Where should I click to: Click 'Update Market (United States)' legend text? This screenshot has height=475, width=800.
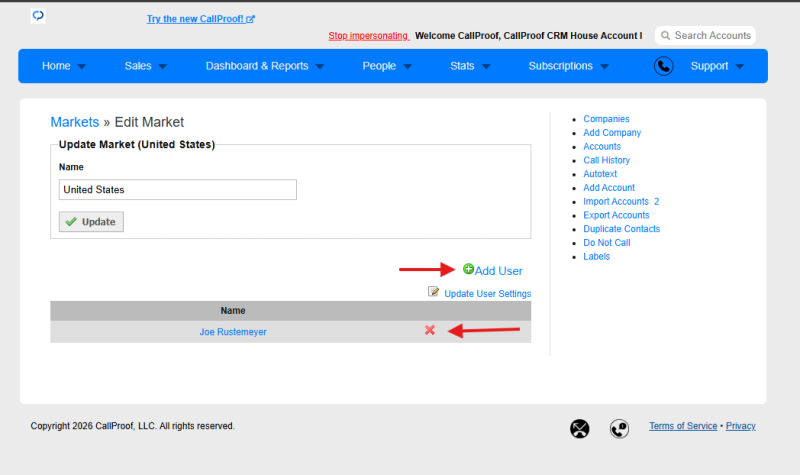(x=137, y=144)
